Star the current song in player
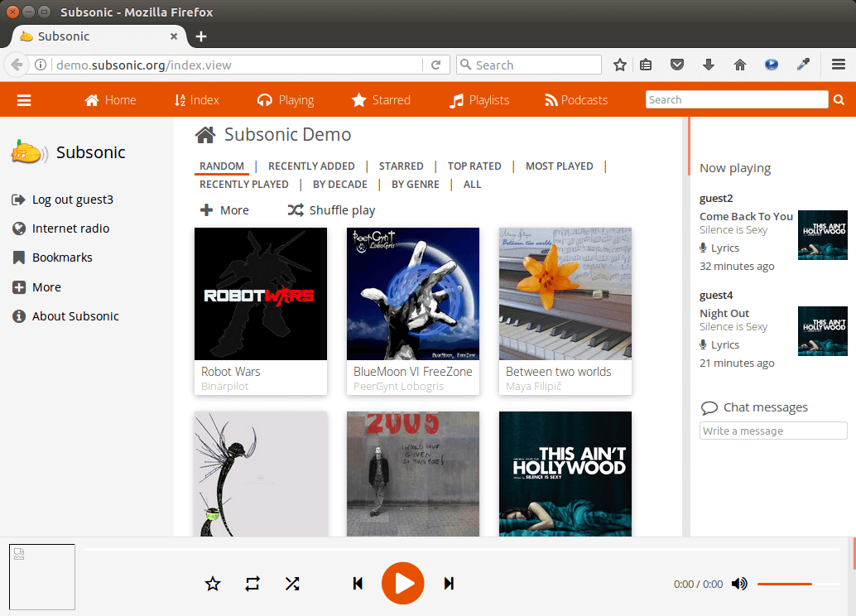This screenshot has width=856, height=616. tap(213, 584)
